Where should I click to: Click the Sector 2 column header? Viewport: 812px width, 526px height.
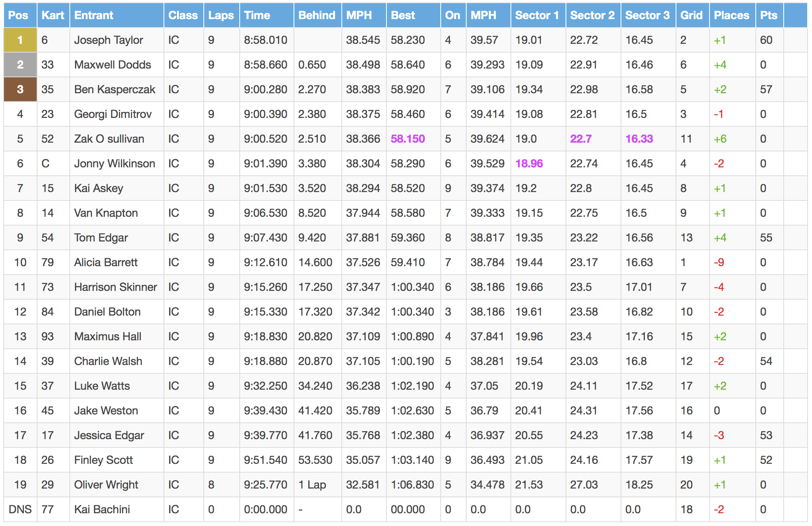coord(593,15)
